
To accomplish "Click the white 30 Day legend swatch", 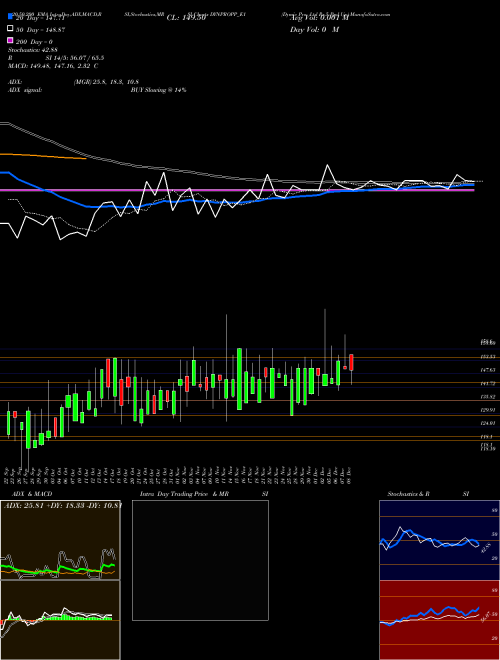I will pyautogui.click(x=10, y=29).
